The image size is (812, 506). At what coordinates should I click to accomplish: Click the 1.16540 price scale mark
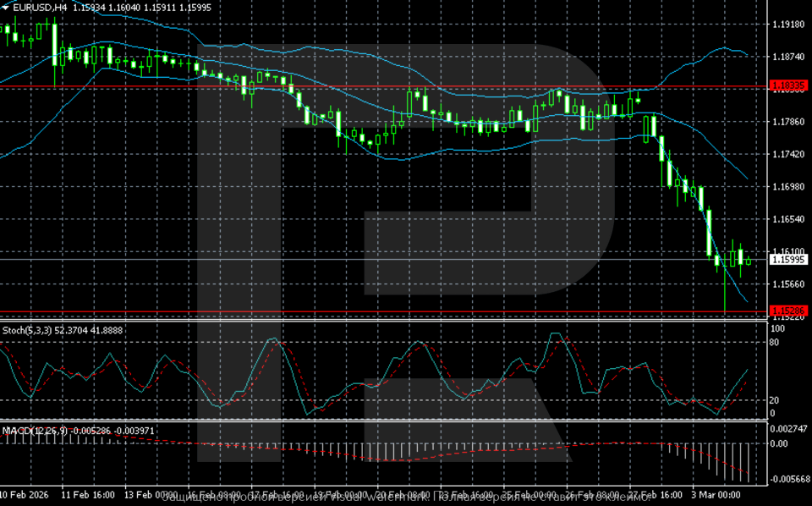click(x=788, y=218)
